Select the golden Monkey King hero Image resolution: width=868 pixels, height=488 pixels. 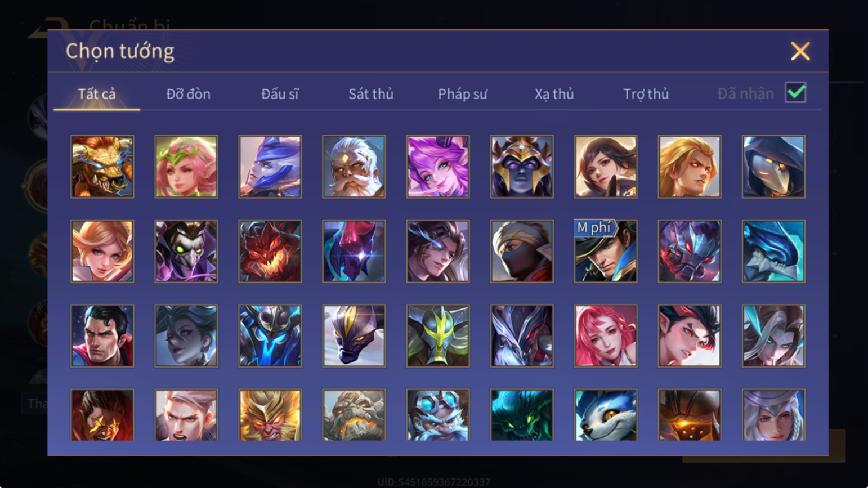point(270,415)
